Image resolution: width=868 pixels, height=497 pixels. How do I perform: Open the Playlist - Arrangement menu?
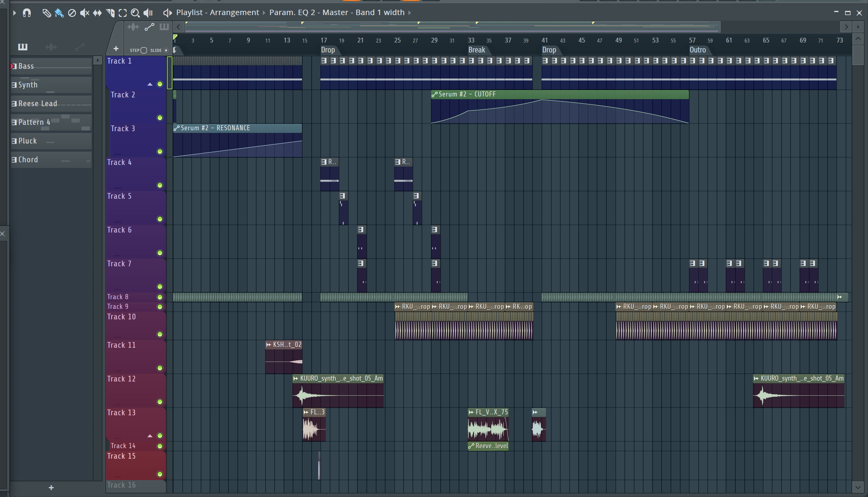(x=218, y=13)
